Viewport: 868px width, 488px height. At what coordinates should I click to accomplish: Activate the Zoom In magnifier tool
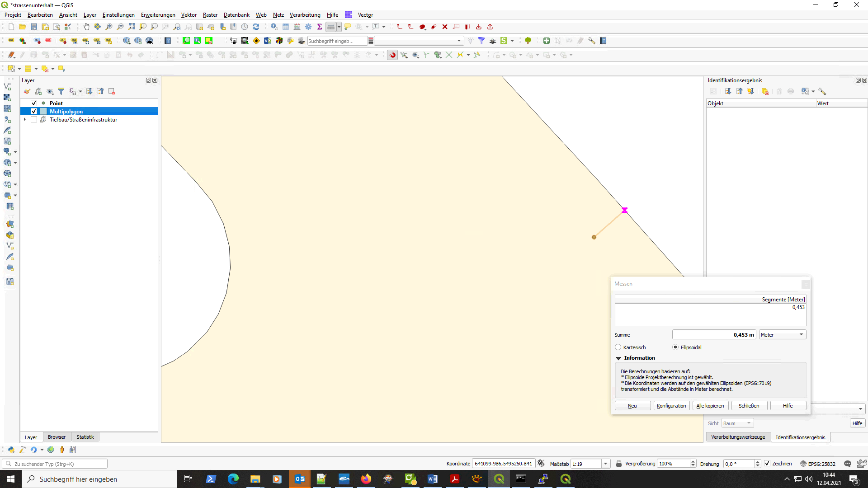(109, 27)
